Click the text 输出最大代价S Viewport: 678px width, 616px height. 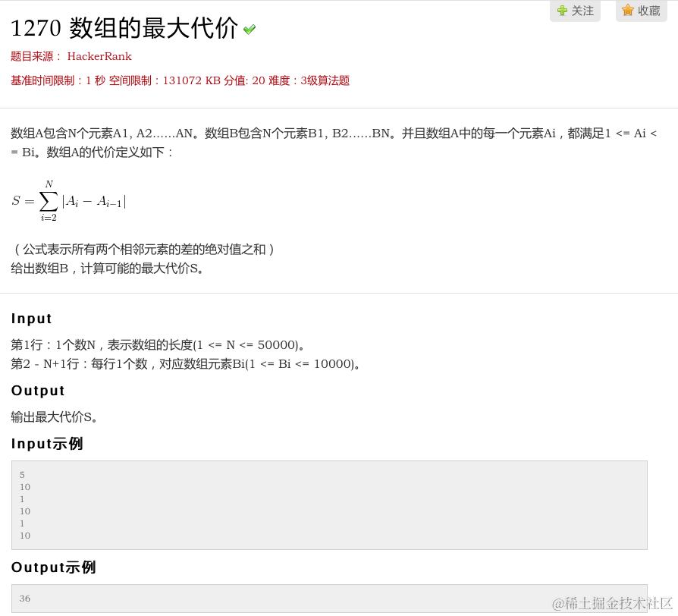click(54, 417)
